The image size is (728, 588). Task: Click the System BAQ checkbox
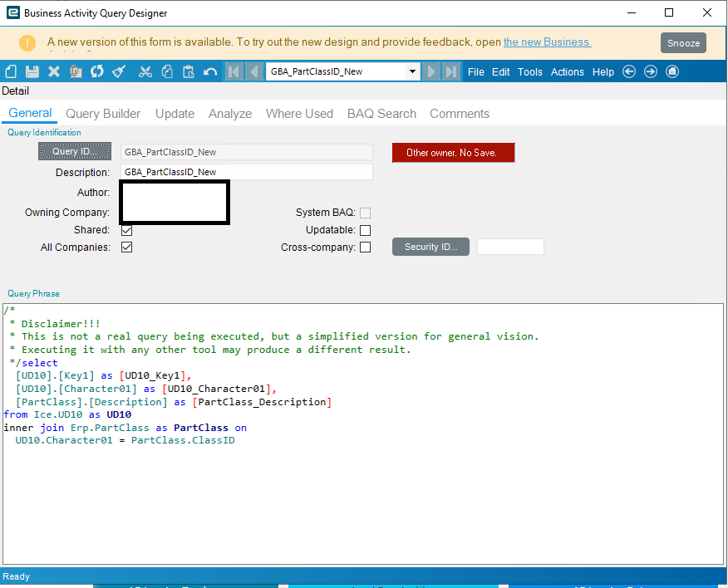pyautogui.click(x=366, y=213)
